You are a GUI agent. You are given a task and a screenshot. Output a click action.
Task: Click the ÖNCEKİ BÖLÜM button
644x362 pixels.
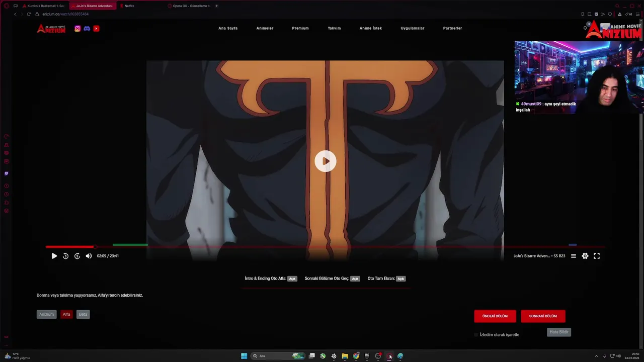click(495, 316)
